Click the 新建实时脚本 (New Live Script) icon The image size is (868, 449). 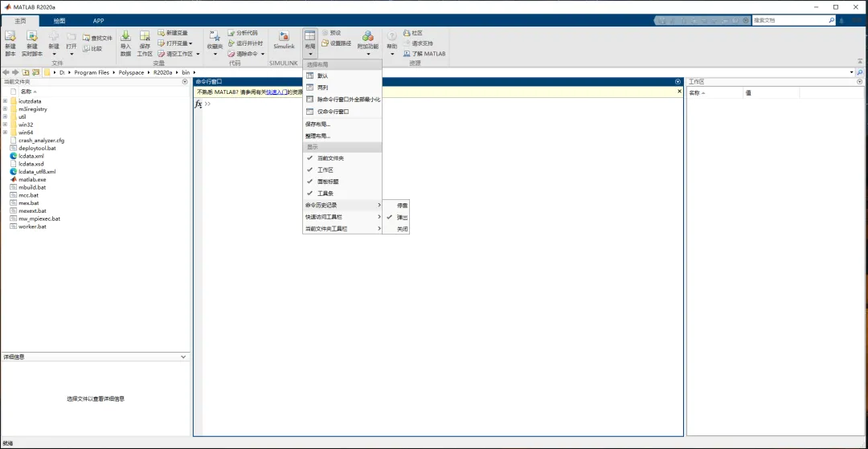[31, 36]
